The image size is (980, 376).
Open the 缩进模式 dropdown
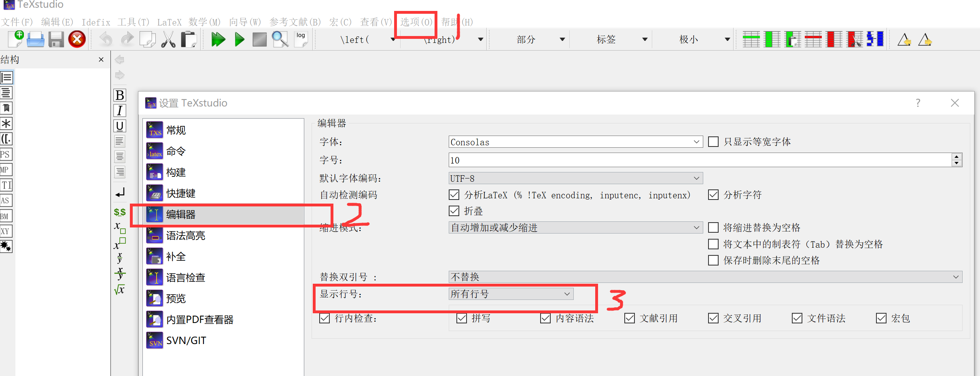point(575,227)
